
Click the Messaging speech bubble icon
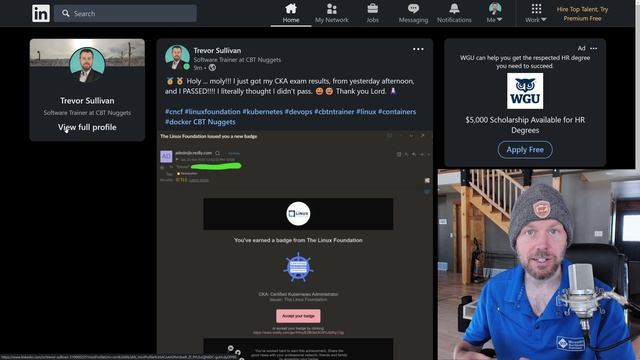coord(413,9)
